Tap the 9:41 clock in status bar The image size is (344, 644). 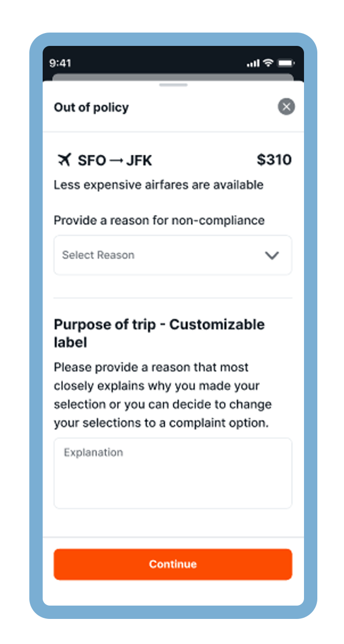point(60,63)
